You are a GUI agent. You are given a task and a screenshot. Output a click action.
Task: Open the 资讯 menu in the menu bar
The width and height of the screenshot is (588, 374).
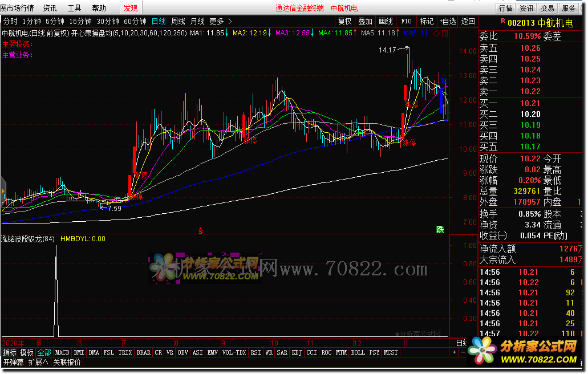tap(50, 8)
